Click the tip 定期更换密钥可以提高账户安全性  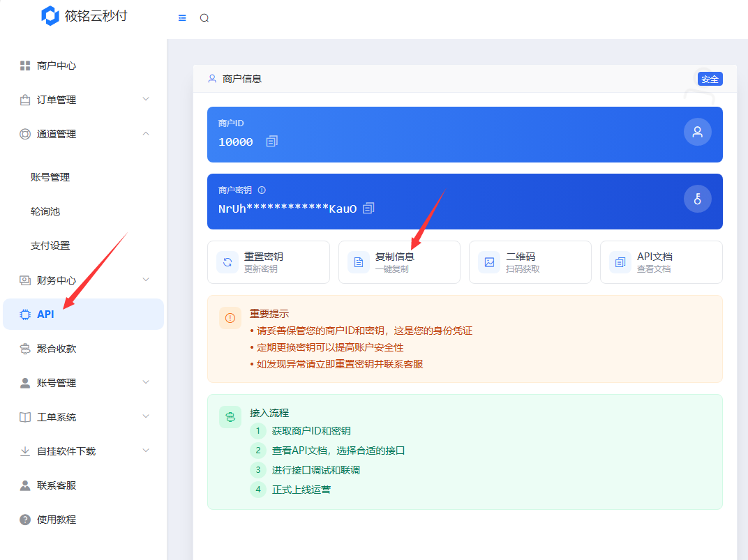pyautogui.click(x=330, y=347)
